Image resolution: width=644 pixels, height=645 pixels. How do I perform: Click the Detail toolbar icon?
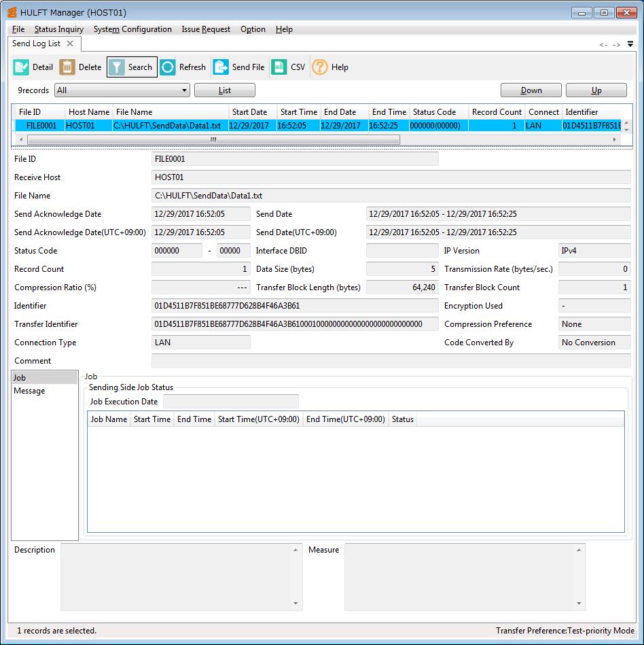[21, 67]
